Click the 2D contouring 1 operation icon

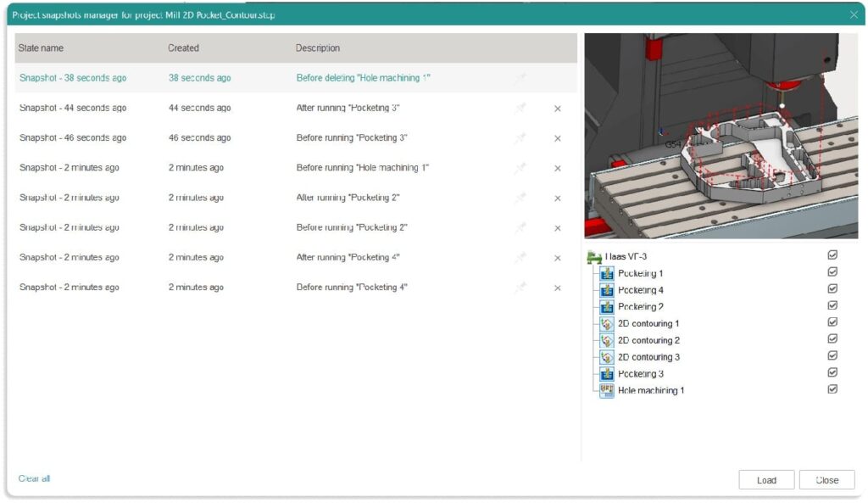pyautogui.click(x=605, y=323)
